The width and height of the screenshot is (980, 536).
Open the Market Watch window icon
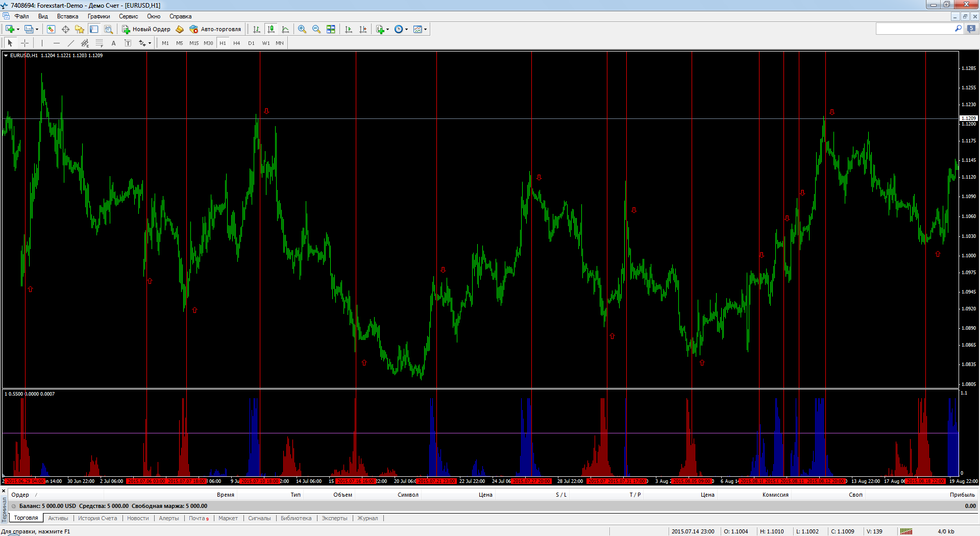pos(51,29)
